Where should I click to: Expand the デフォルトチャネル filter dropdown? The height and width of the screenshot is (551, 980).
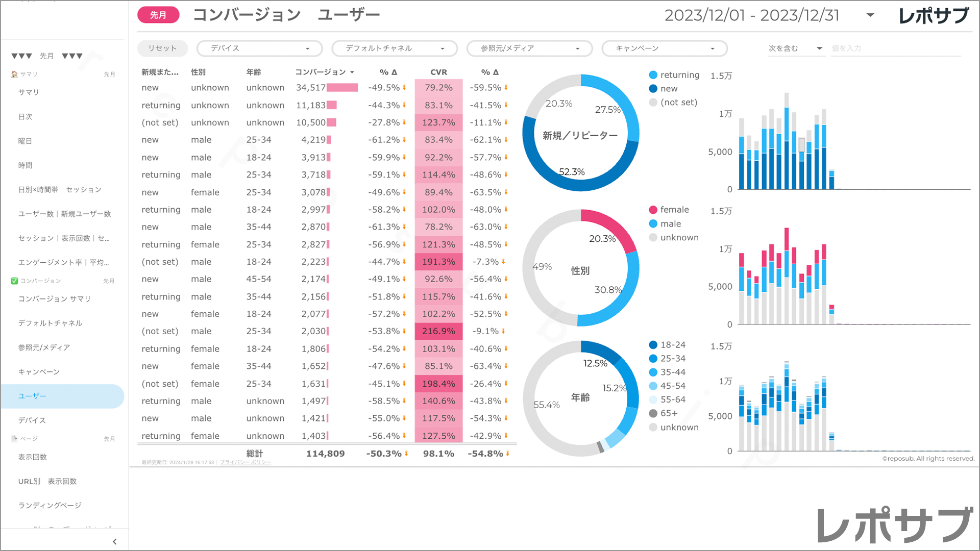pos(395,48)
